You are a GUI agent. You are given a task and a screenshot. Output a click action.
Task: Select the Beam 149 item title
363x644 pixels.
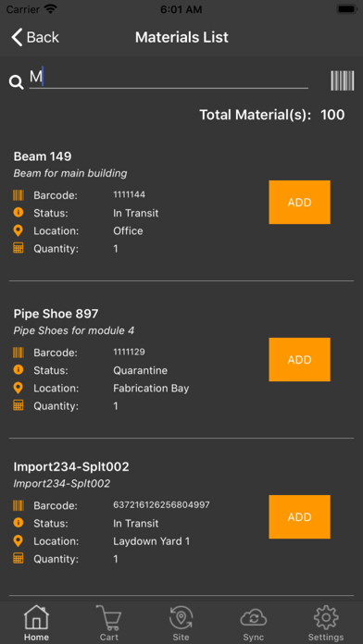click(x=43, y=156)
